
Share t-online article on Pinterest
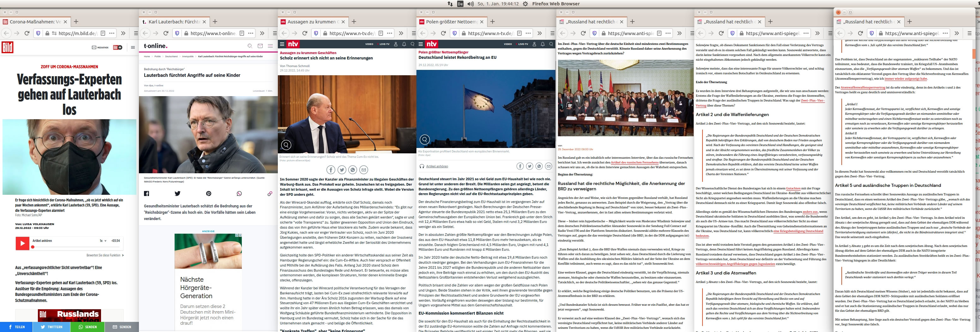(208, 194)
